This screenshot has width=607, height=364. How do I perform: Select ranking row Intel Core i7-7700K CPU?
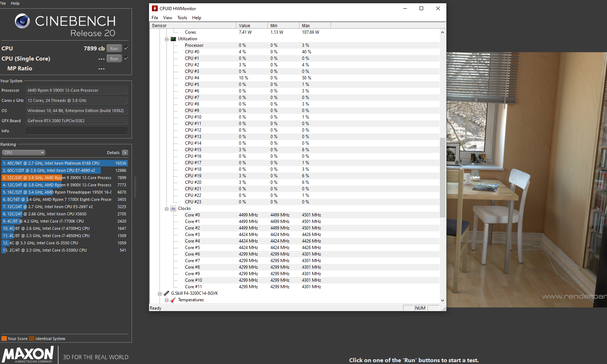pyautogui.click(x=65, y=221)
